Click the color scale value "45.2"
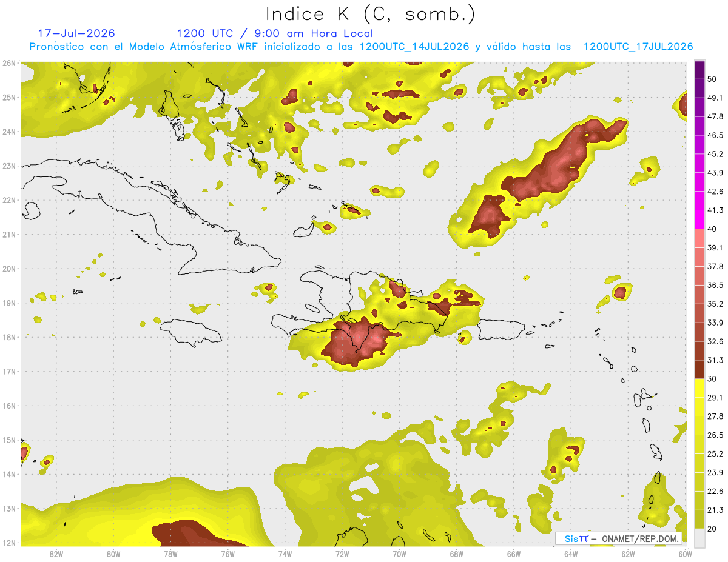 (715, 154)
